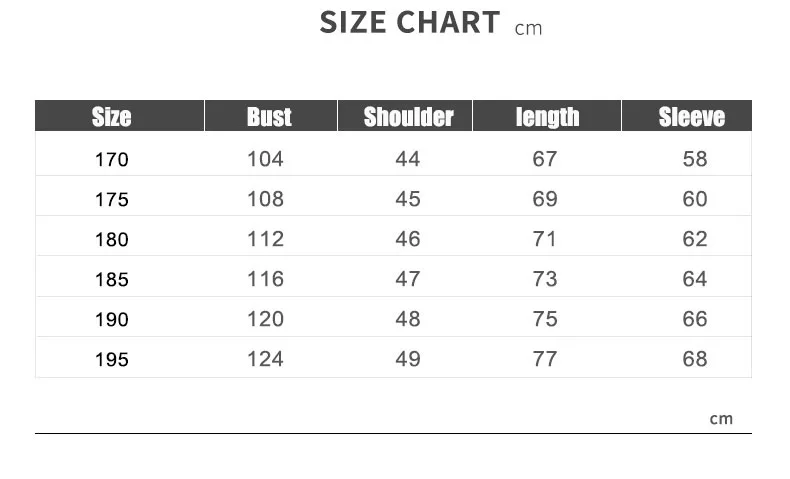Select size 170 row label

(x=112, y=160)
